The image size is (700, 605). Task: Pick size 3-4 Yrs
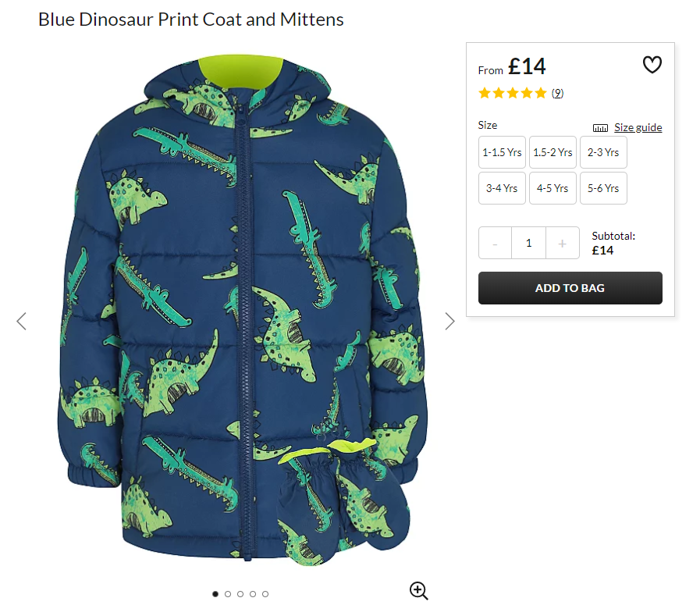502,188
